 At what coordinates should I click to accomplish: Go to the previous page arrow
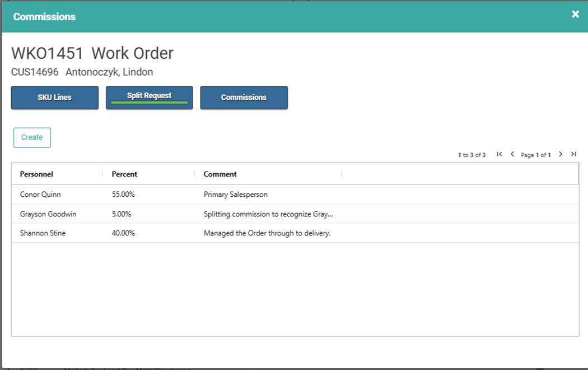point(512,154)
